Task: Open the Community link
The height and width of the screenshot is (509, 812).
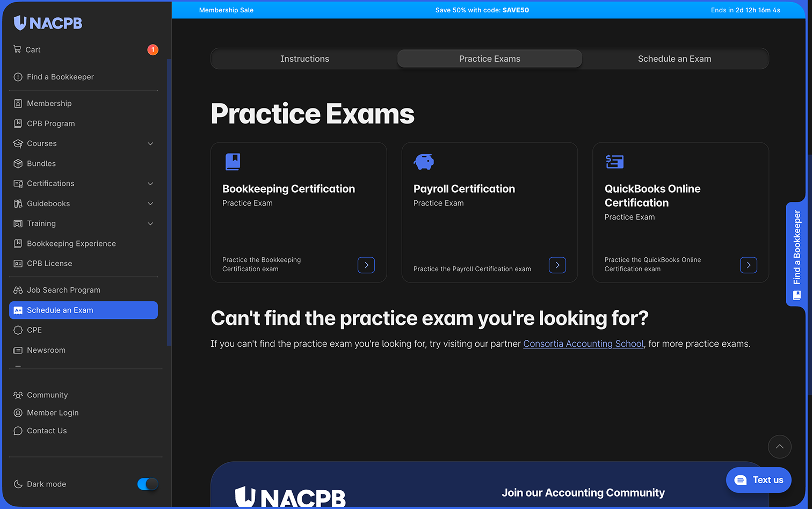Action: [47, 395]
